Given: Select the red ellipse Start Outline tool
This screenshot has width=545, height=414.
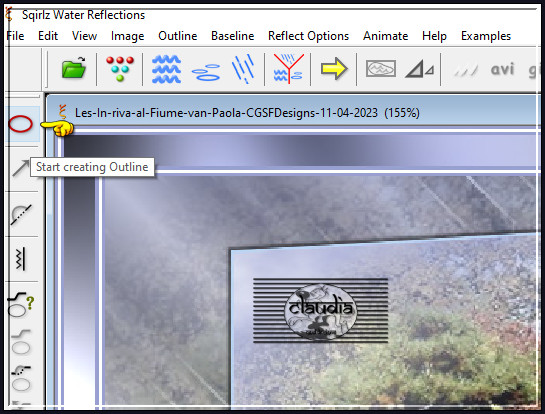Looking at the screenshot, I should [21, 124].
